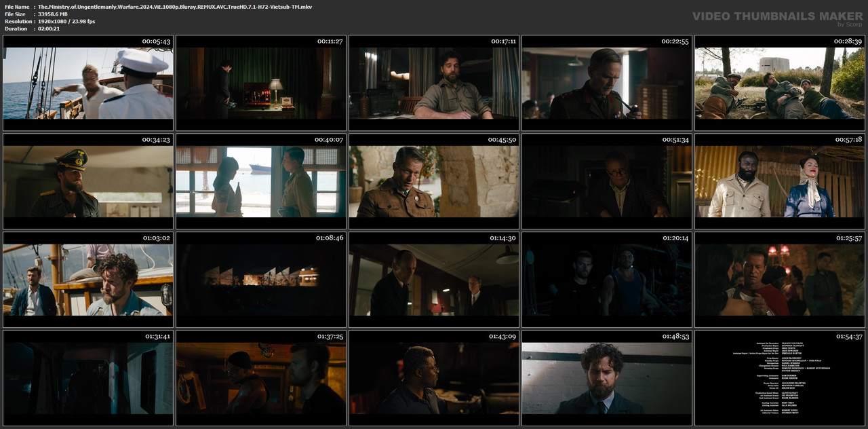Click the resolution value 1920x1080 / 23.98 fps
The width and height of the screenshot is (868, 429).
pyautogui.click(x=66, y=22)
